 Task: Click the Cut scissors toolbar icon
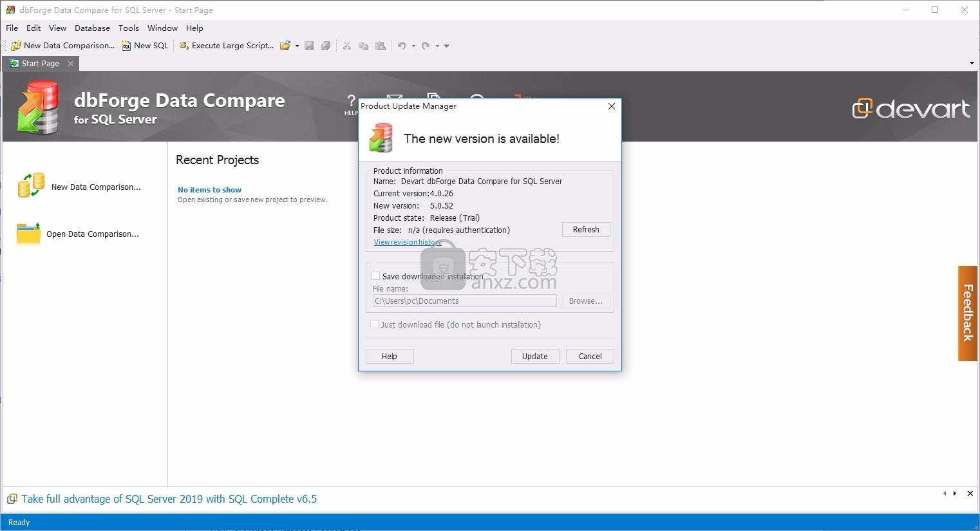[347, 46]
